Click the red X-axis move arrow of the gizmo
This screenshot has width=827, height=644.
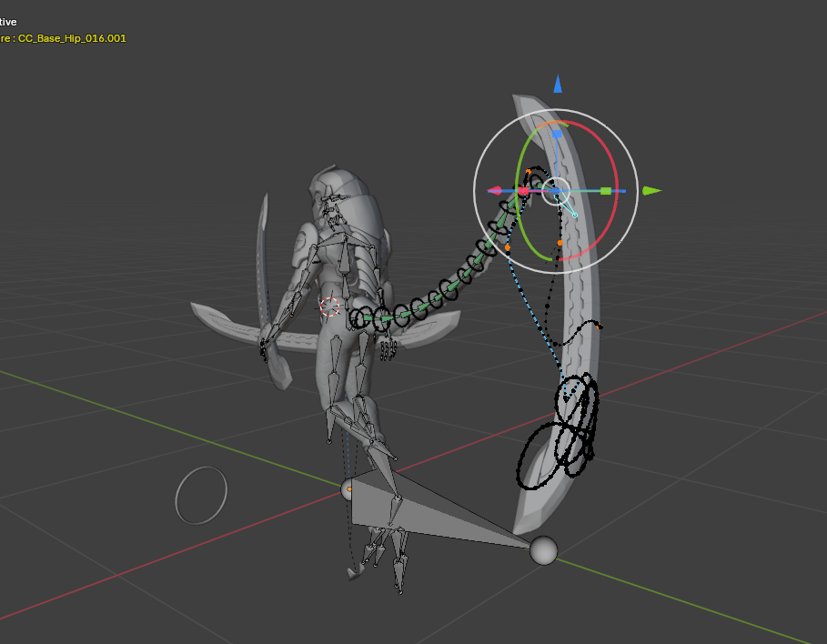pos(495,190)
